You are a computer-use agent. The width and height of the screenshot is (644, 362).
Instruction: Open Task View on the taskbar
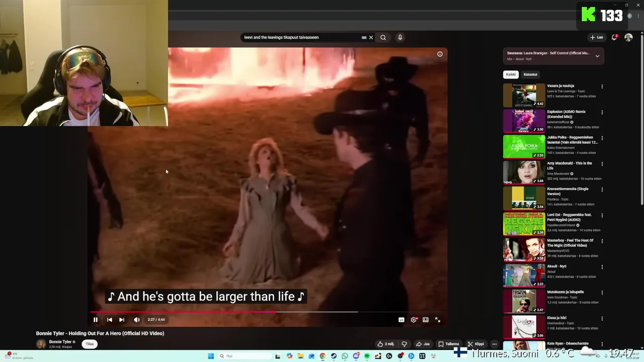pos(278,356)
